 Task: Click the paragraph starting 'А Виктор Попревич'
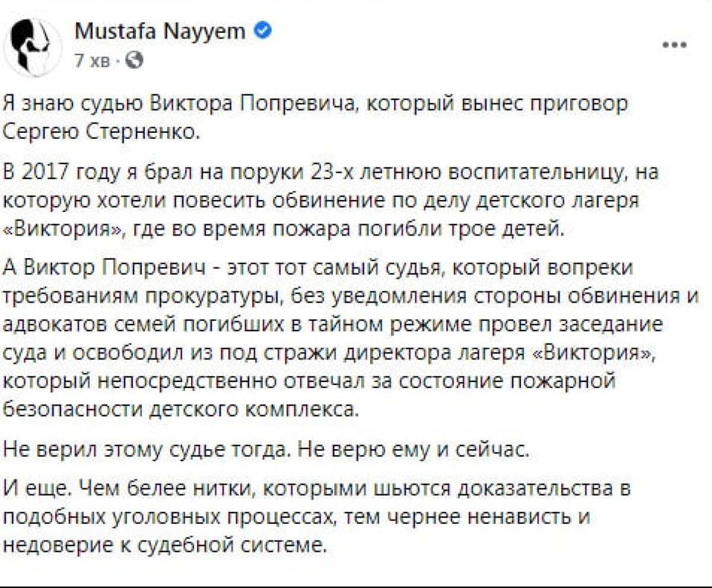(351, 339)
